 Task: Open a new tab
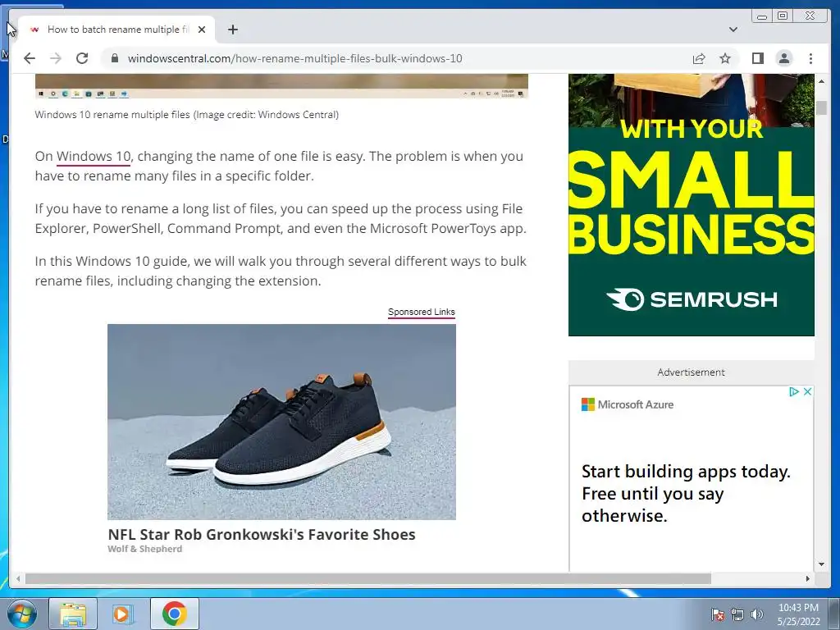232,30
